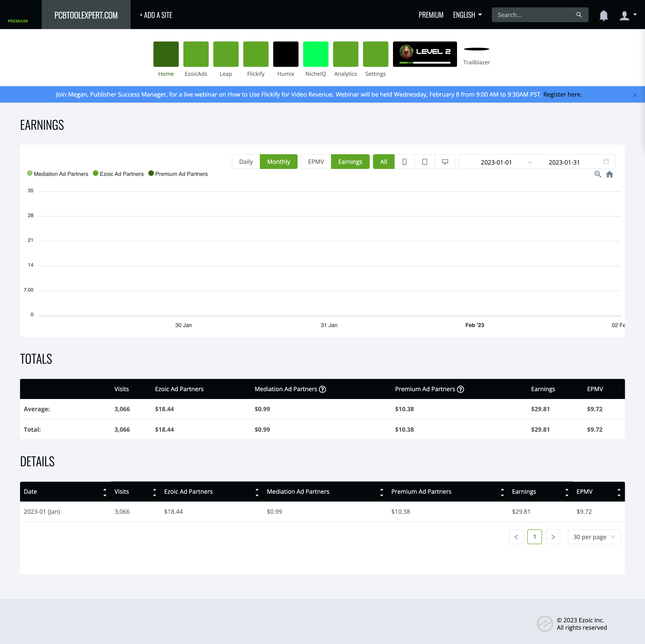Edit the start date 2023-01-01

496,162
